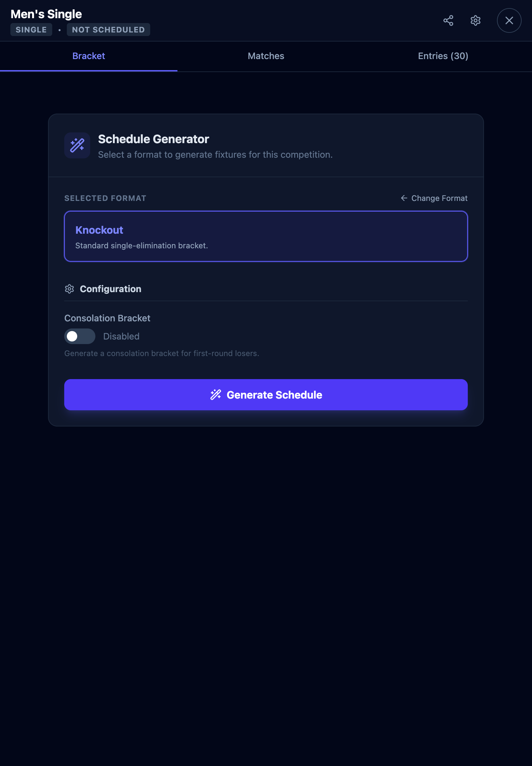Click the Configuration section heading

pos(110,289)
